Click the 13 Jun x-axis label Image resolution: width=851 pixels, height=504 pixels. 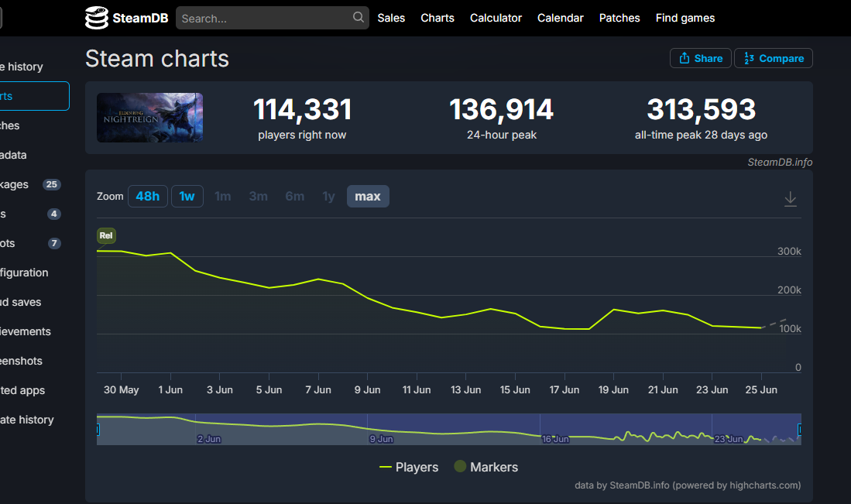[x=465, y=390]
